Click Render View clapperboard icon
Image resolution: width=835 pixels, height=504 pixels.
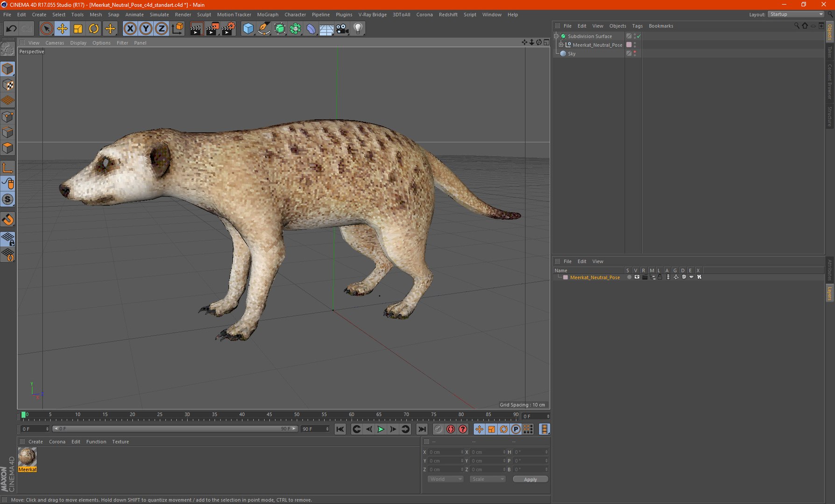click(196, 29)
